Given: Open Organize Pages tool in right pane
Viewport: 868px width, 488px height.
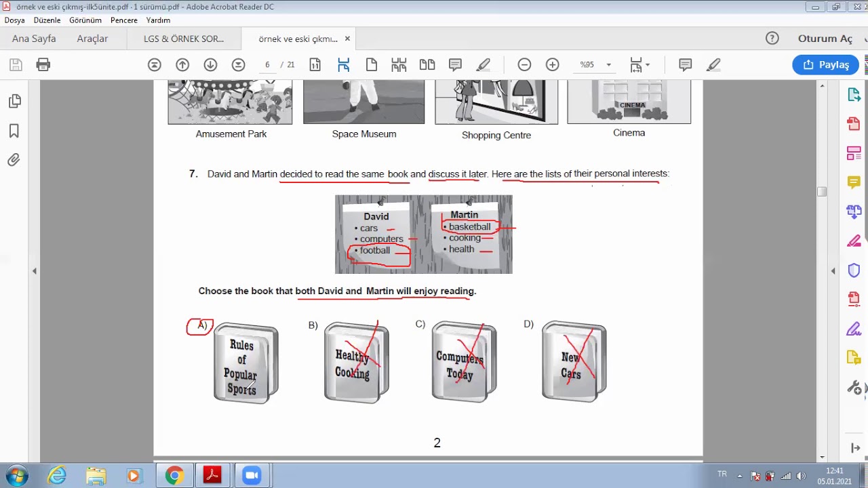Looking at the screenshot, I should click(854, 153).
